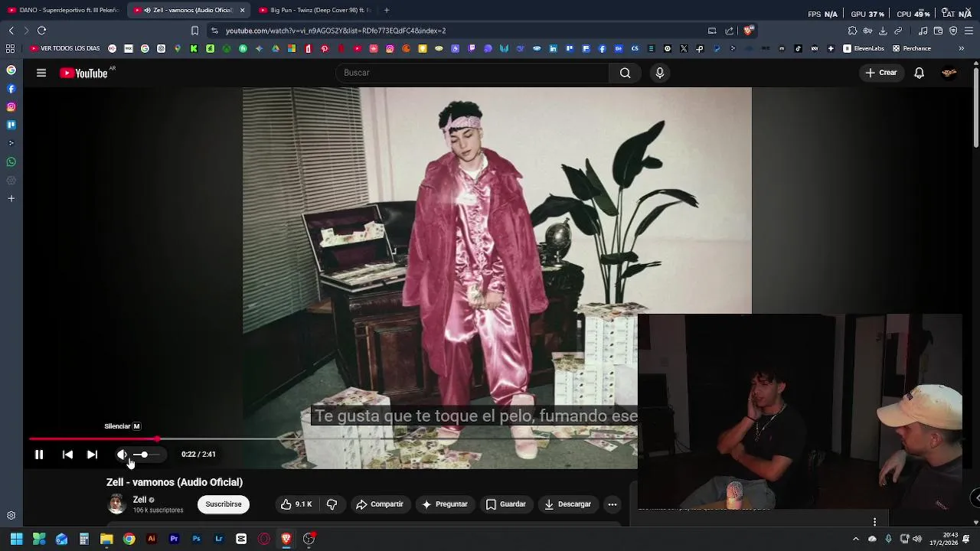Open Zell channel avatar

point(116,504)
